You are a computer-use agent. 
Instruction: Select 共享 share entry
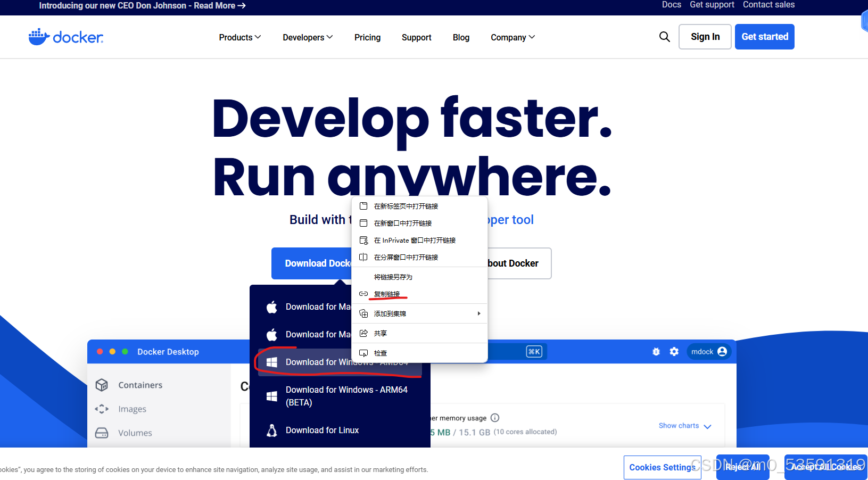419,333
